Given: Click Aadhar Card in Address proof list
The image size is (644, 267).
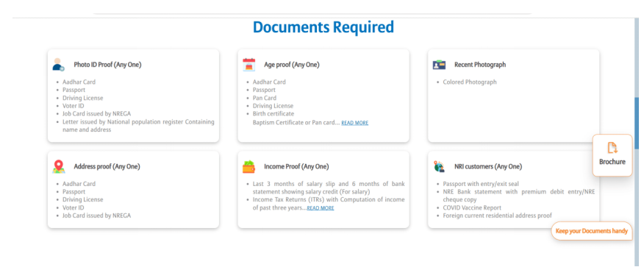Looking at the screenshot, I should 79,184.
